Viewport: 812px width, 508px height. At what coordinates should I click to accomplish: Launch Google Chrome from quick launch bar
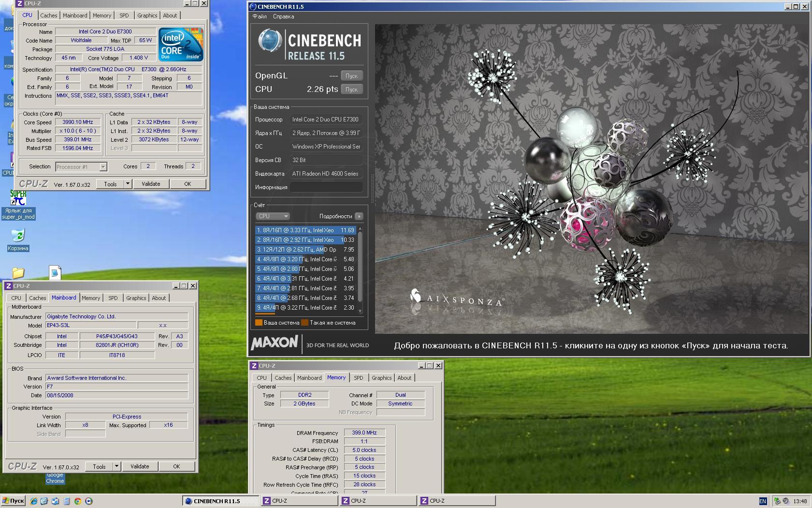pos(77,501)
